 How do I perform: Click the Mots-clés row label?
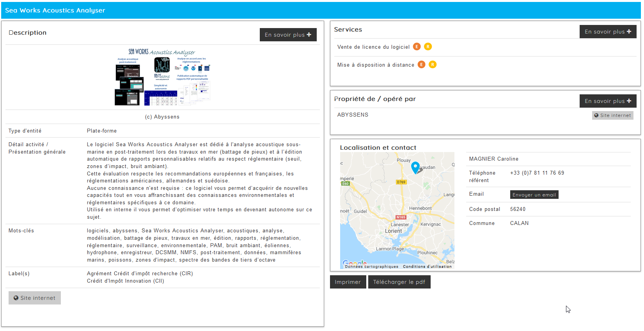tap(21, 230)
